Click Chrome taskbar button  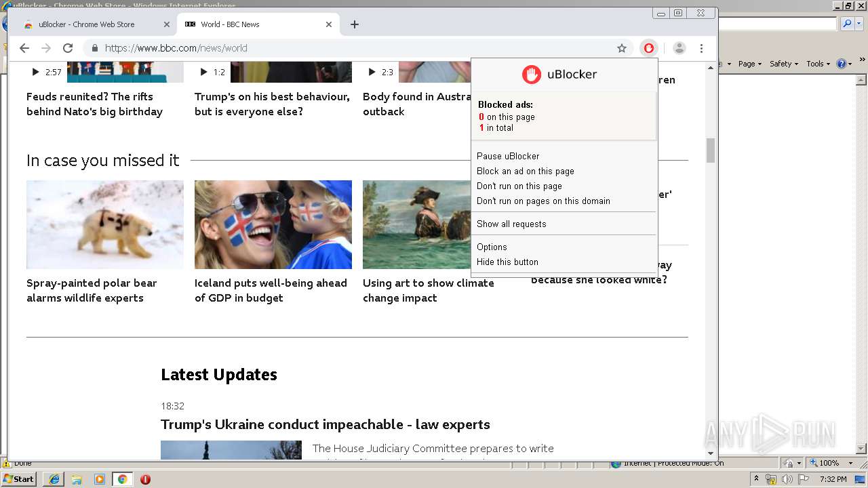123,479
